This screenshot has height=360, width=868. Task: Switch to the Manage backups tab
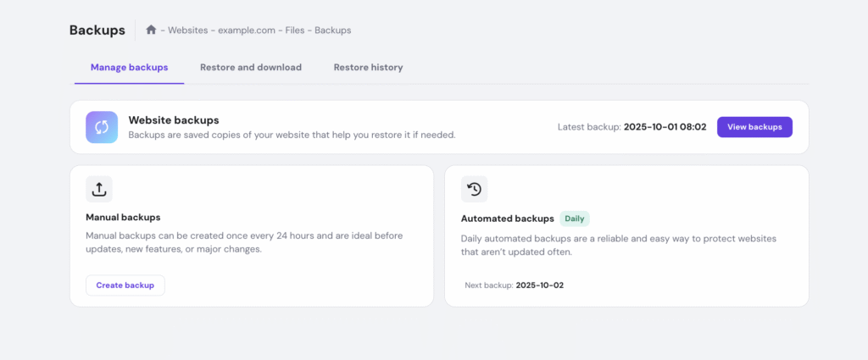(129, 67)
